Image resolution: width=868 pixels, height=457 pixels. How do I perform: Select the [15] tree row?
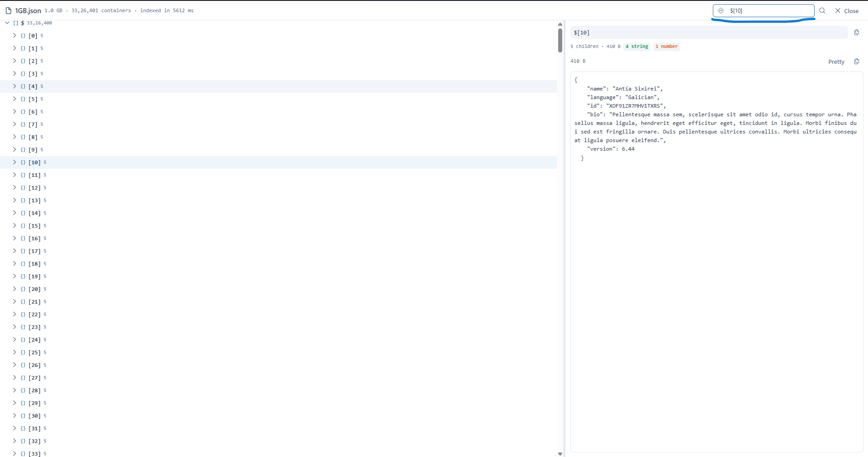tap(278, 226)
